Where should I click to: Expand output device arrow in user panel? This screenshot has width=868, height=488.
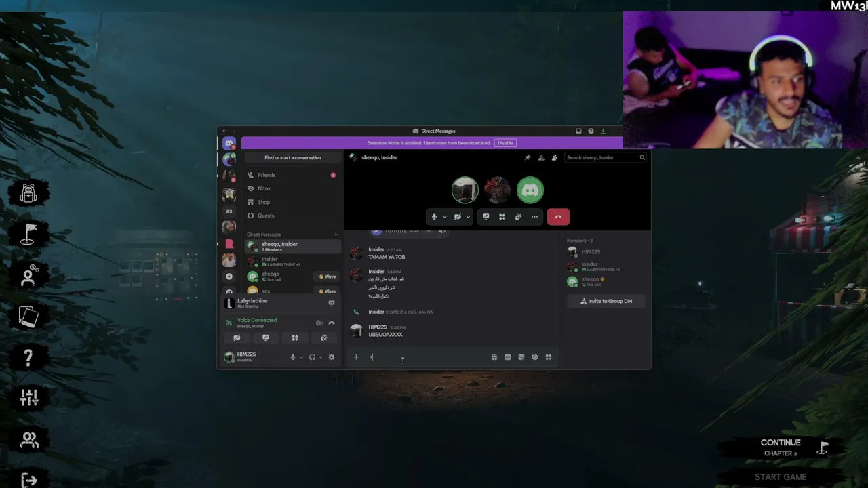[320, 357]
